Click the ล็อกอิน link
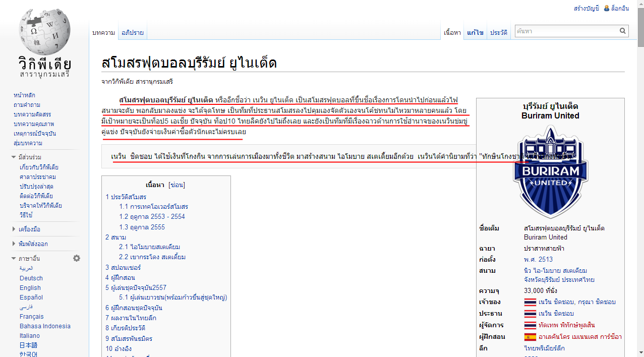Image resolution: width=644 pixels, height=357 pixels. [x=620, y=9]
